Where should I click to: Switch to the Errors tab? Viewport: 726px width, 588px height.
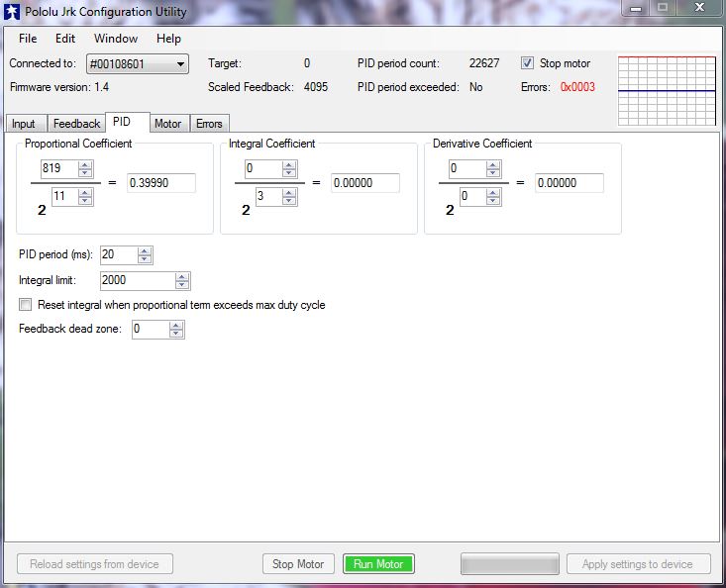click(x=209, y=124)
